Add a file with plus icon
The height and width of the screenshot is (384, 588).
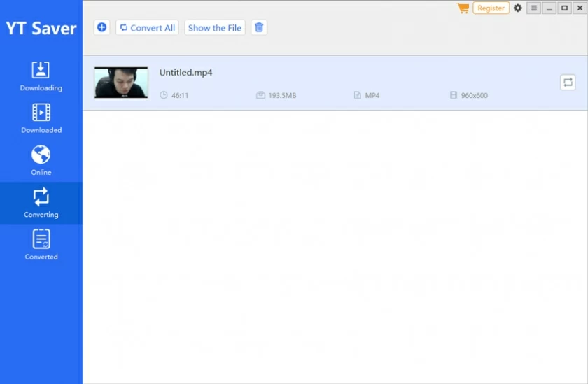click(x=101, y=27)
